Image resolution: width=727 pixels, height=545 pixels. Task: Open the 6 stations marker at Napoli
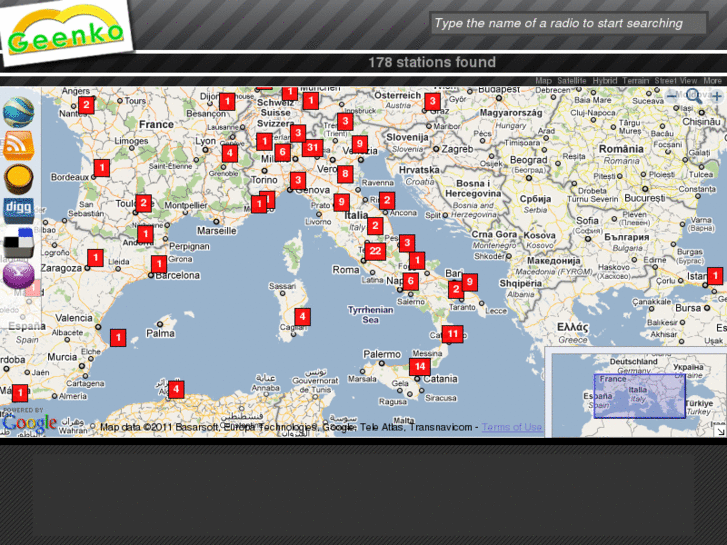[x=410, y=281]
